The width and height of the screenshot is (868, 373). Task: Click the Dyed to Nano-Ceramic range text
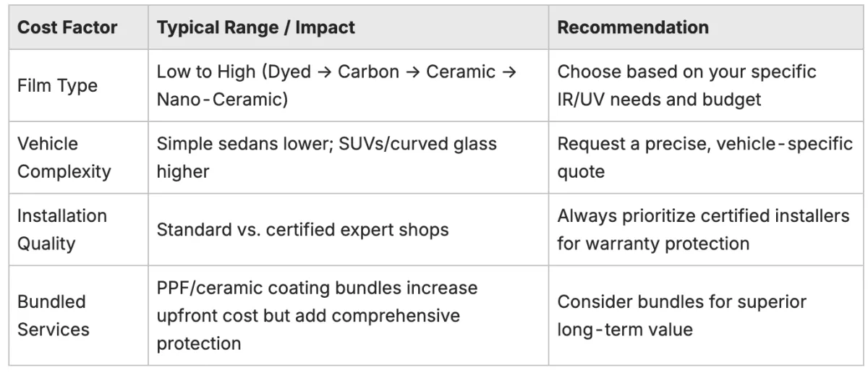tap(337, 85)
